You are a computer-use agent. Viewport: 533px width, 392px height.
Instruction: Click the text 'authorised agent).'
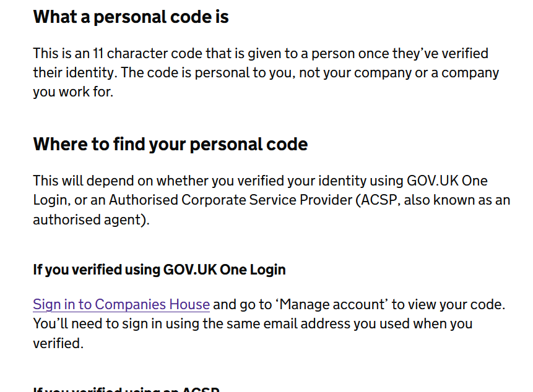(x=91, y=219)
